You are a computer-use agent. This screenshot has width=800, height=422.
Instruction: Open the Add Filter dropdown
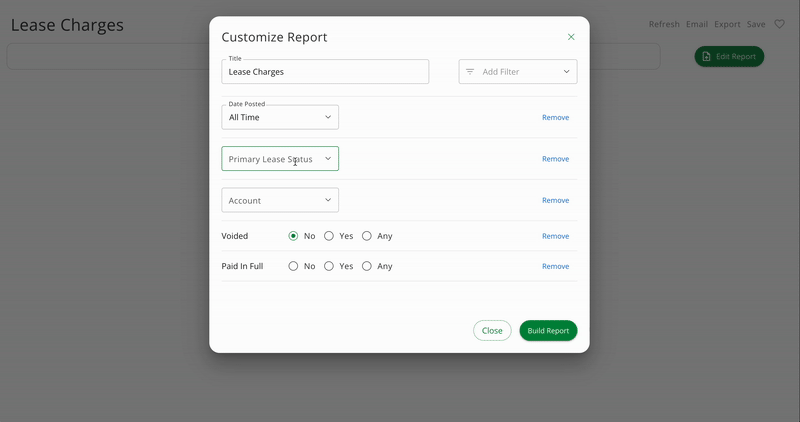[518, 71]
